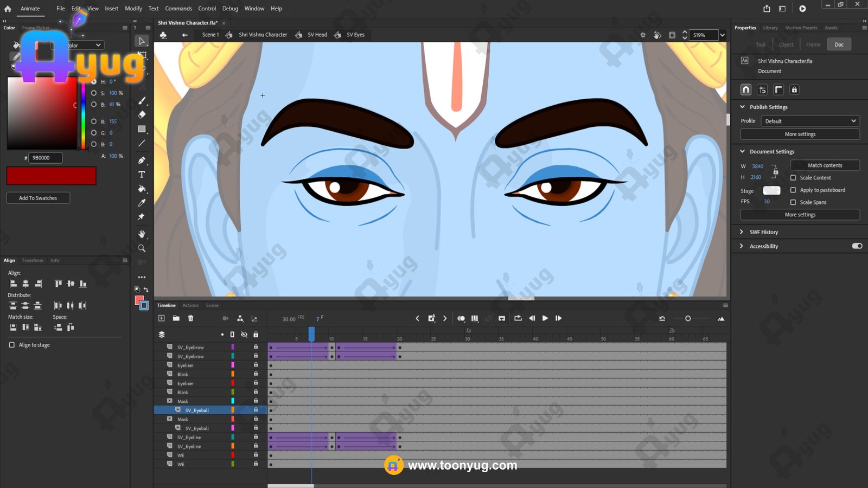Select the Asset Warp pin tool
868x488 pixels.
point(142,217)
